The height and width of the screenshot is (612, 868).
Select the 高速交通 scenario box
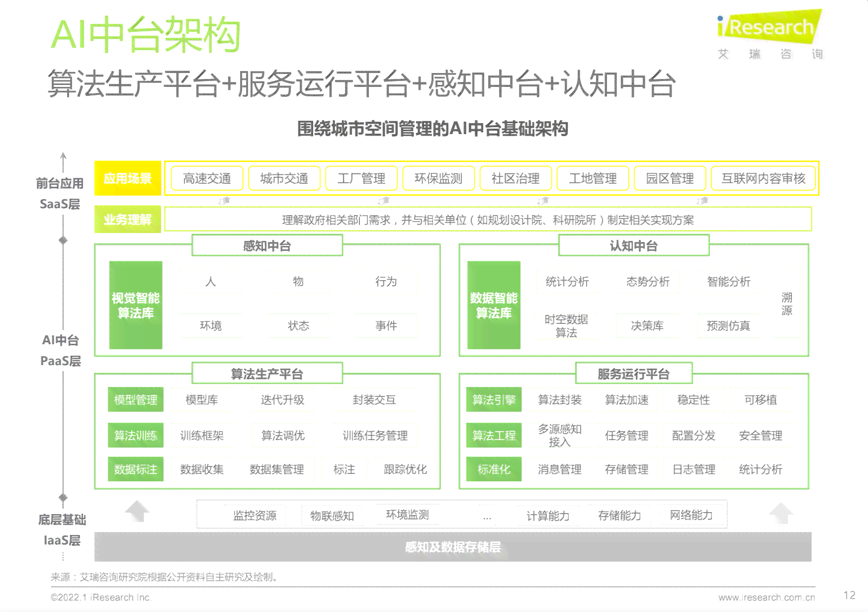(207, 178)
